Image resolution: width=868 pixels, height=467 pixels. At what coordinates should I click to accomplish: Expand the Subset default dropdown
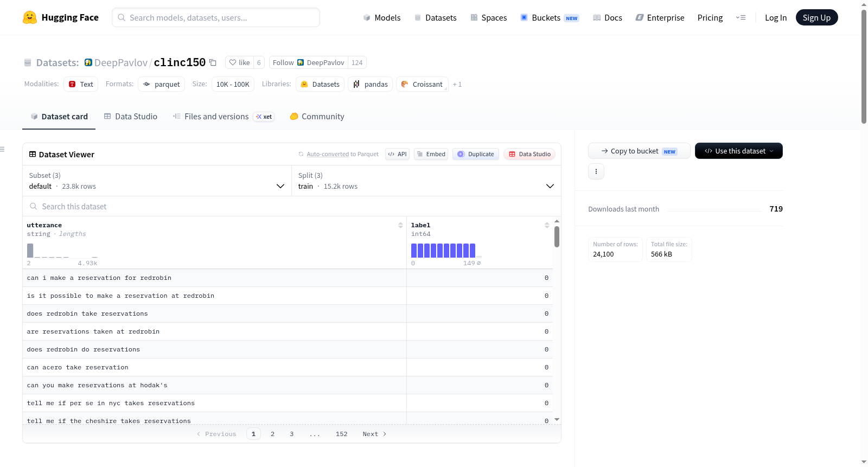click(x=157, y=181)
